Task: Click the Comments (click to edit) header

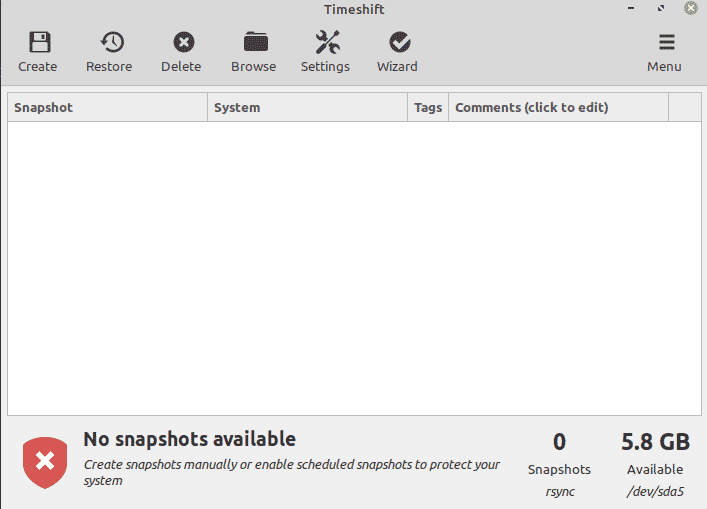Action: (x=558, y=107)
